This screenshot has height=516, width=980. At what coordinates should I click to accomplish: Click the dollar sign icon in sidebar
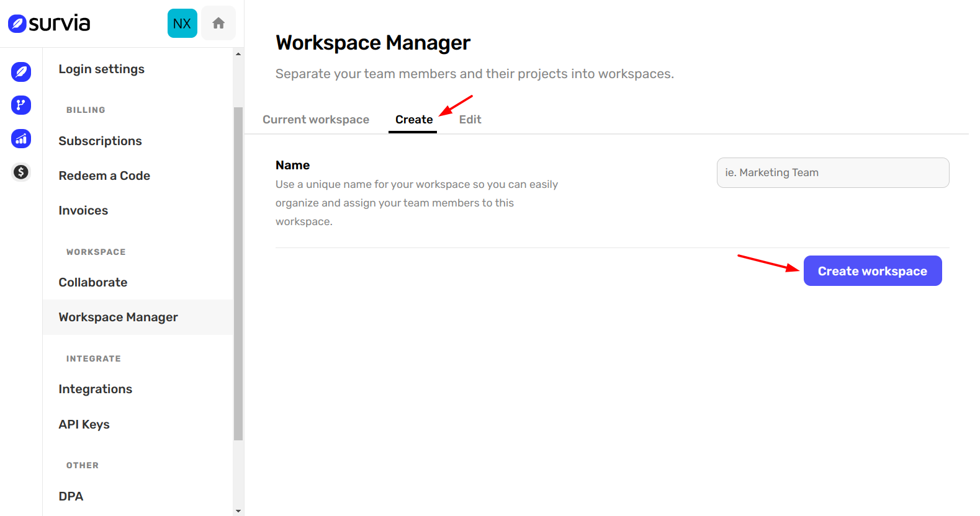click(x=21, y=172)
